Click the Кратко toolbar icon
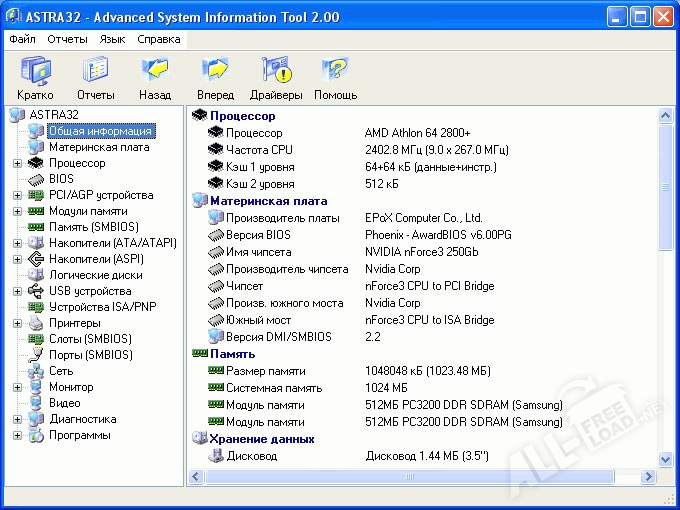 (x=36, y=78)
